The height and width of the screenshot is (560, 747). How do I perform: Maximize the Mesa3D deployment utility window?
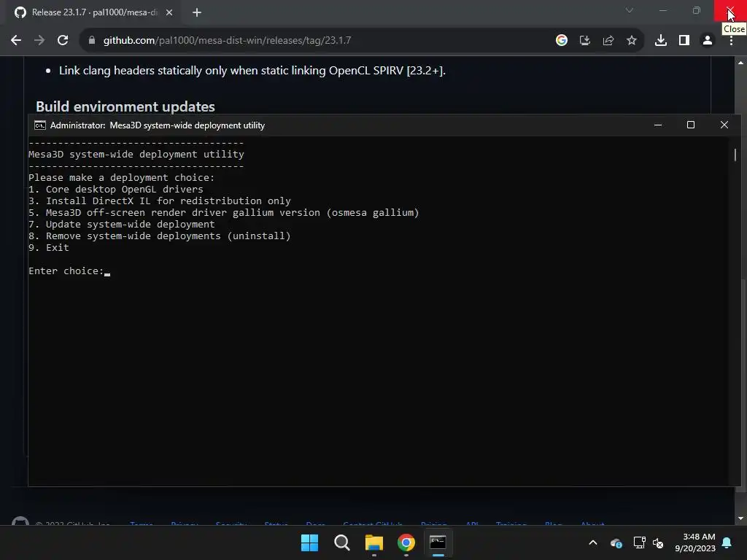tap(691, 125)
